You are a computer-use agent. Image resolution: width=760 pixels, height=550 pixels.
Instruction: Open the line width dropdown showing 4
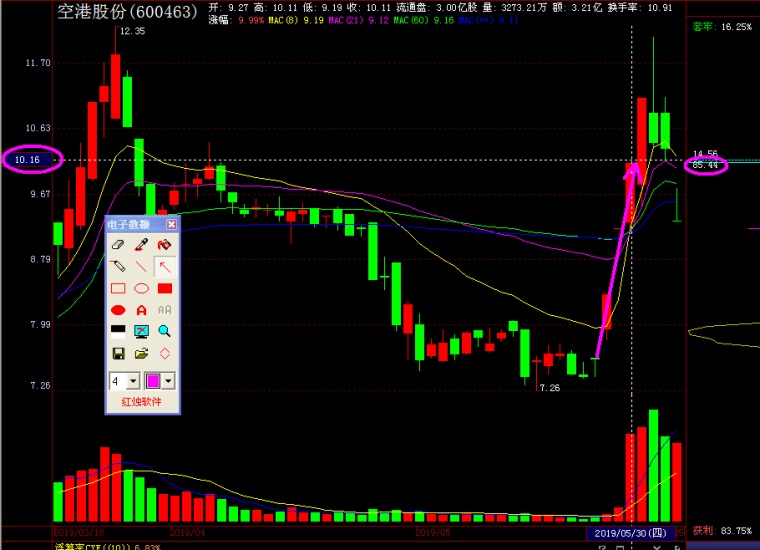(133, 381)
